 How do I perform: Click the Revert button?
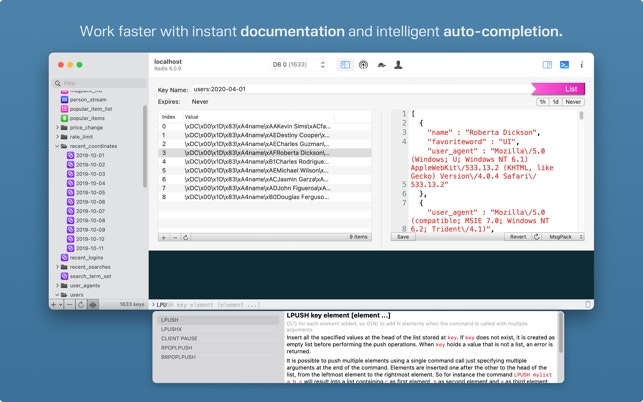518,237
